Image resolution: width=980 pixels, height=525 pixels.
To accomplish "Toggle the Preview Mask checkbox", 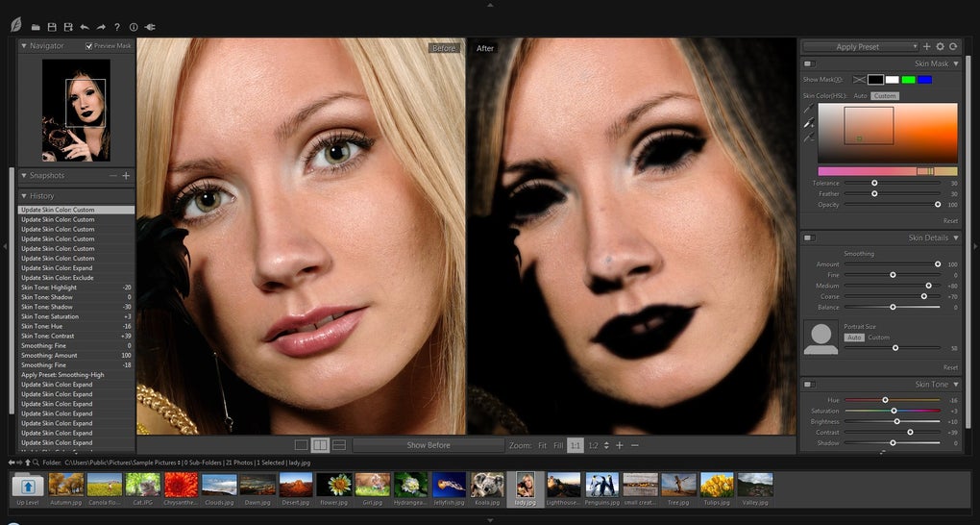I will tap(88, 46).
